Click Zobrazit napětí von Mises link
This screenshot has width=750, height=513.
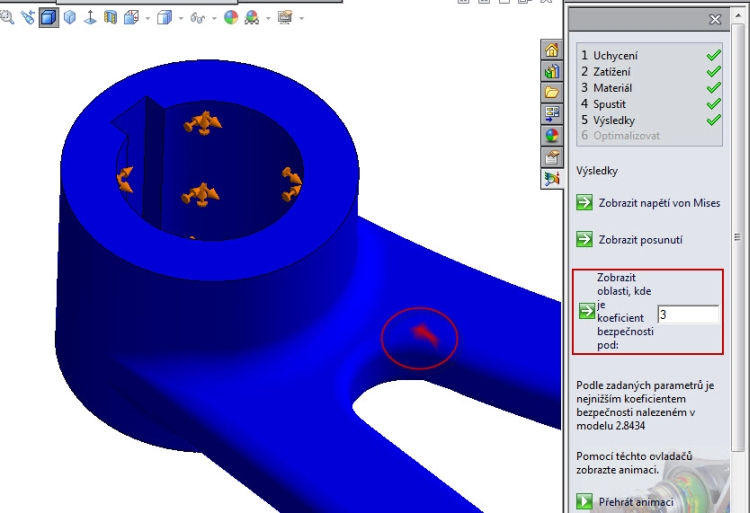click(x=659, y=203)
